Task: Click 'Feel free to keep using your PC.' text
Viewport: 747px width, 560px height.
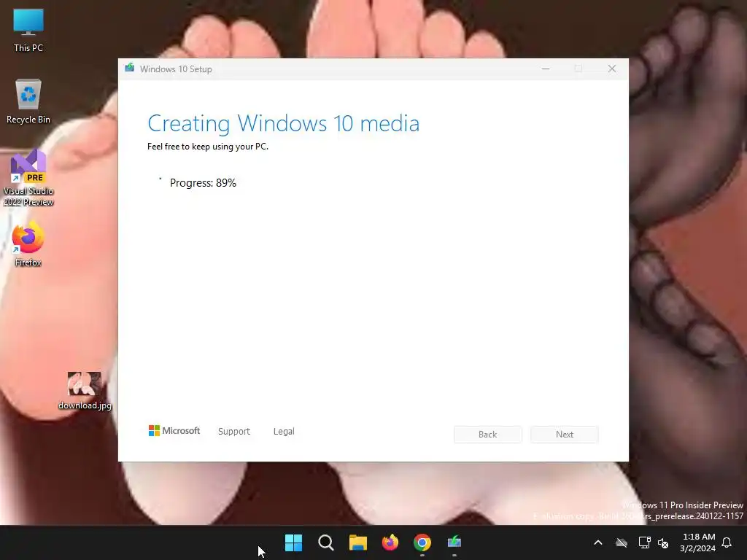Action: point(208,146)
